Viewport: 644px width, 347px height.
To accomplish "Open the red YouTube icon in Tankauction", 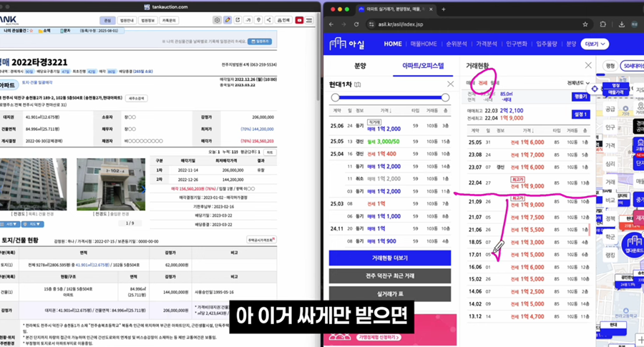I will [x=299, y=20].
